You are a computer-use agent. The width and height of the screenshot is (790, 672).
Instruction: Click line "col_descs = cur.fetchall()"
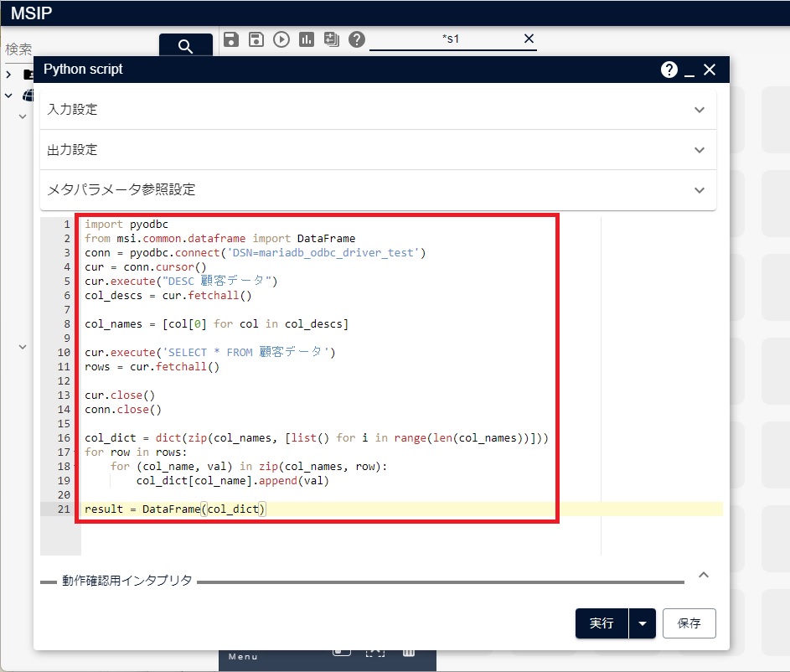(168, 295)
